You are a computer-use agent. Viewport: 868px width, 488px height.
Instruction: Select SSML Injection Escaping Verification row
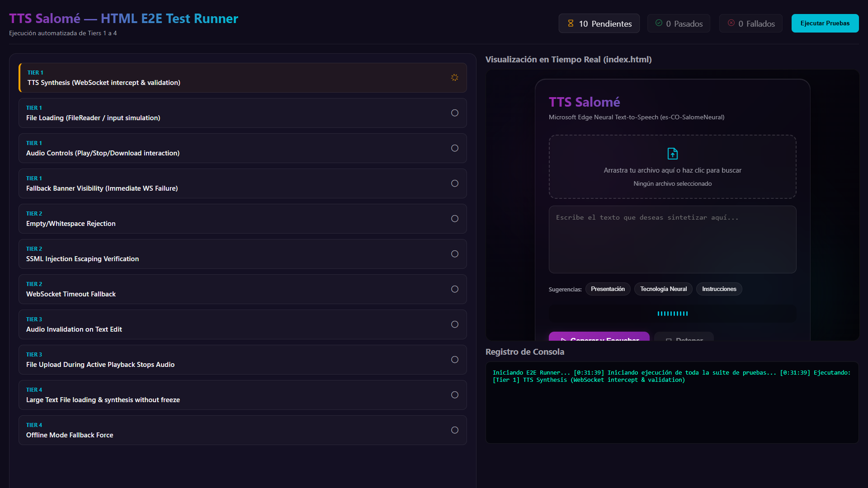point(243,254)
